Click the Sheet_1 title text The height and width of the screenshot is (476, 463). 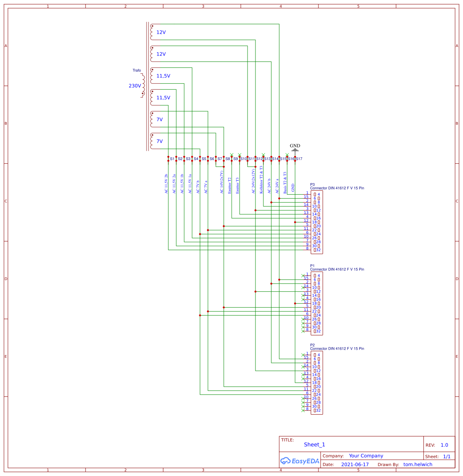click(x=314, y=444)
